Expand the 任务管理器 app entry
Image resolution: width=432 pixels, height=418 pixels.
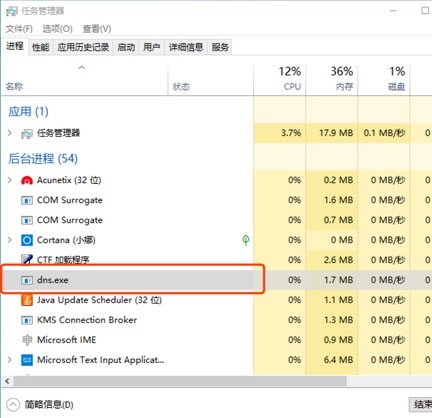(10, 133)
